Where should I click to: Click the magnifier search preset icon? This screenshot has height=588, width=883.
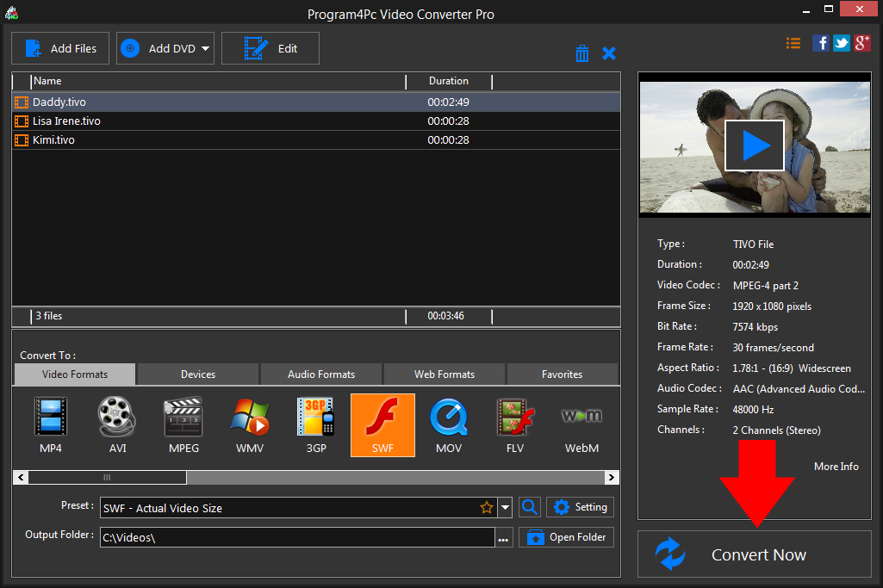click(529, 507)
